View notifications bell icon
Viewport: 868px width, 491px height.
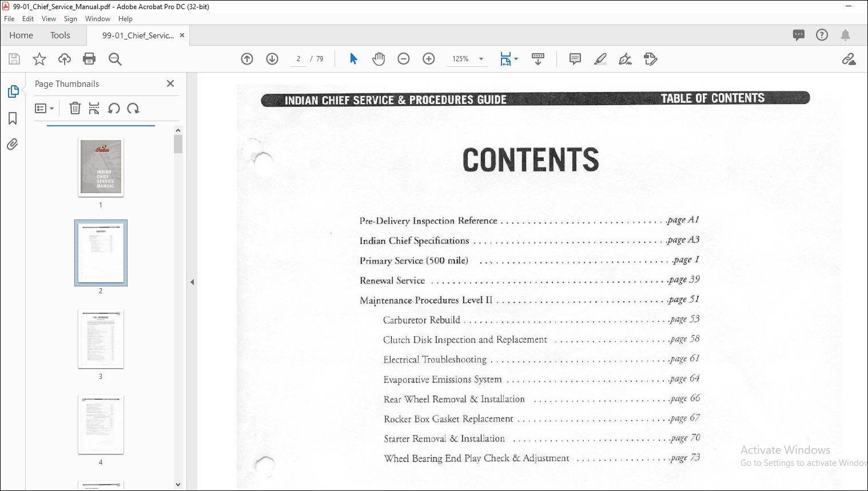coord(845,35)
